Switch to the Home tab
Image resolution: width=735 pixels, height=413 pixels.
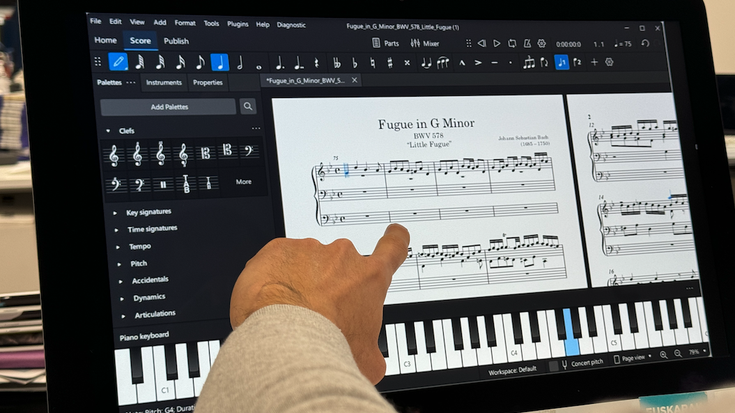click(x=105, y=40)
